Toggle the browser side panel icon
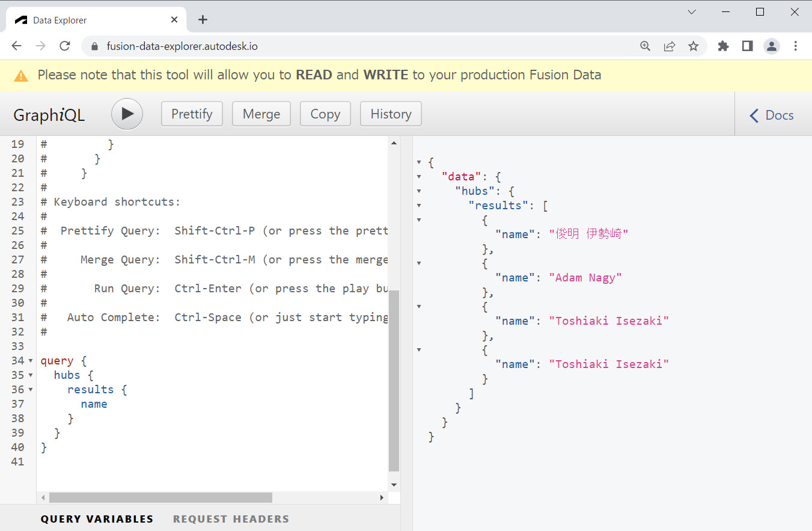Screen dimensions: 812x531 tap(748, 46)
